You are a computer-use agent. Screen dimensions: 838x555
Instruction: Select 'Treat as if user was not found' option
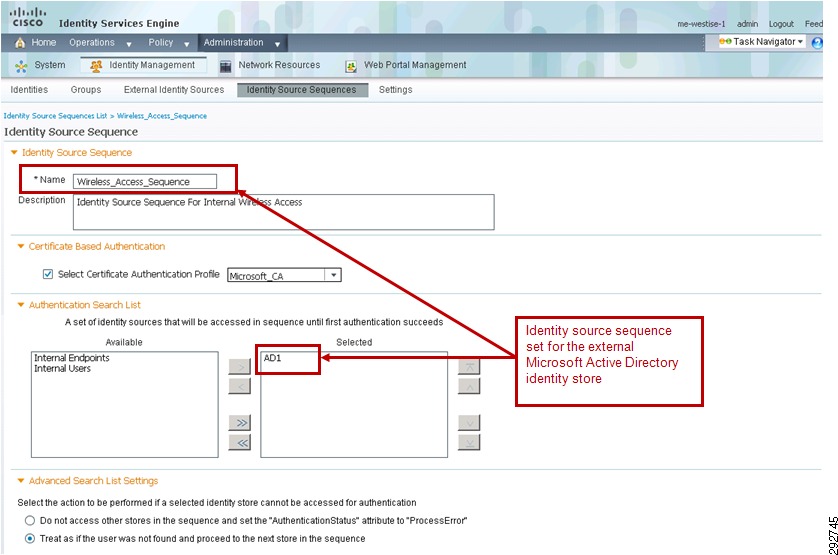(30, 538)
